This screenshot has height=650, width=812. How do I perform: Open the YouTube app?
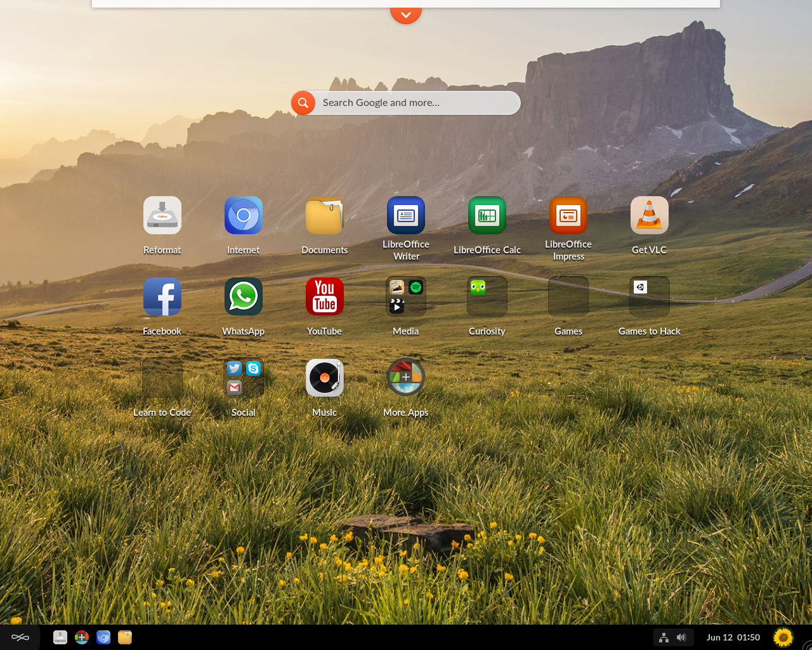325,296
